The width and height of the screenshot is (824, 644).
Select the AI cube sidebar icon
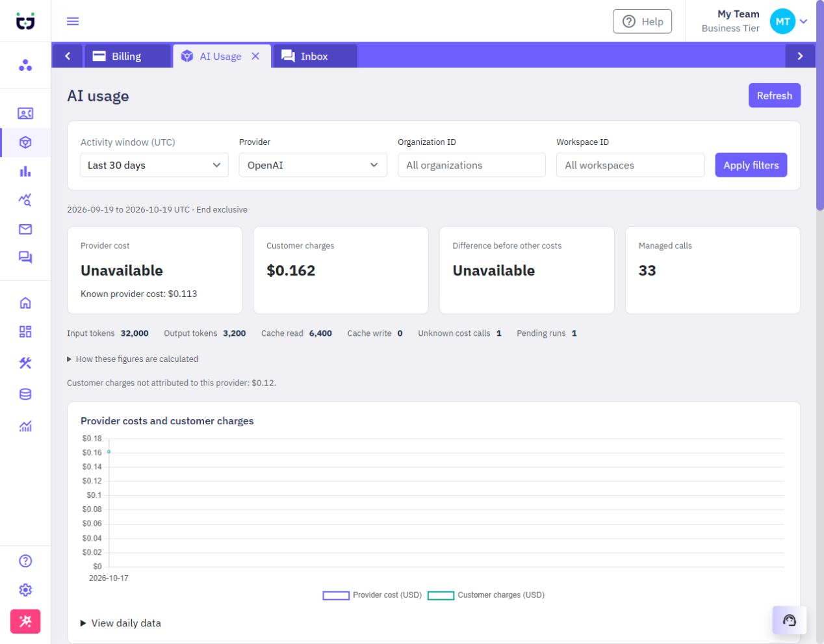click(x=25, y=142)
